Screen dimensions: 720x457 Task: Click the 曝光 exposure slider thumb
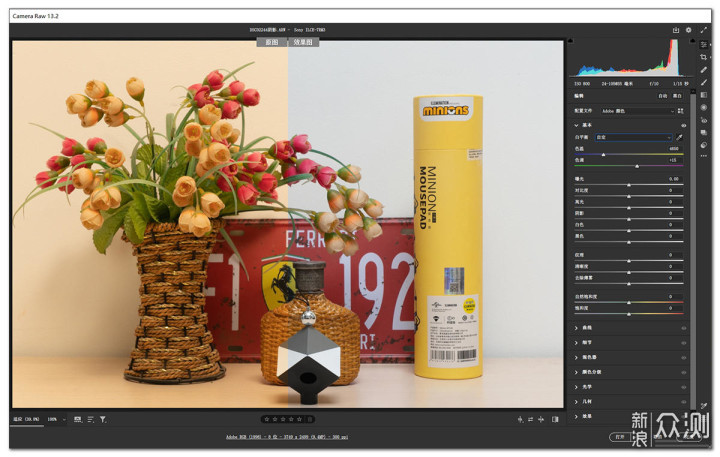point(629,185)
